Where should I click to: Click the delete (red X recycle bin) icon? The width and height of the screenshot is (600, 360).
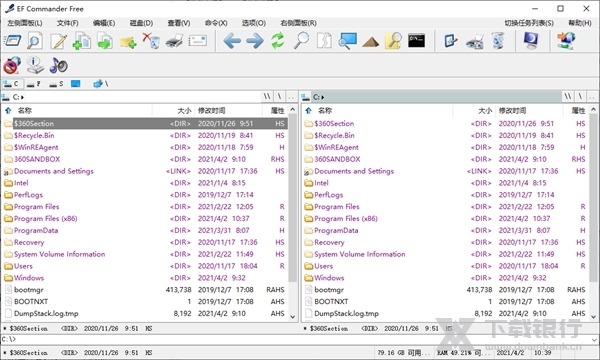151,41
